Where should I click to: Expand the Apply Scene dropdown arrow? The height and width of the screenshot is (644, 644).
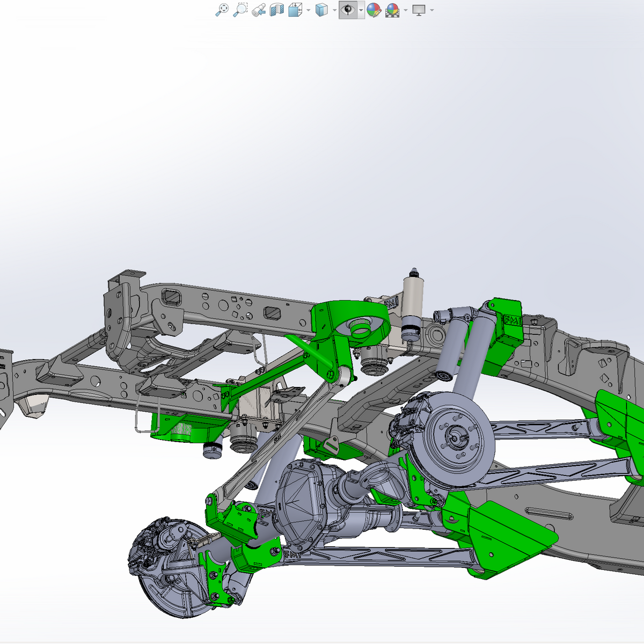coord(406,10)
